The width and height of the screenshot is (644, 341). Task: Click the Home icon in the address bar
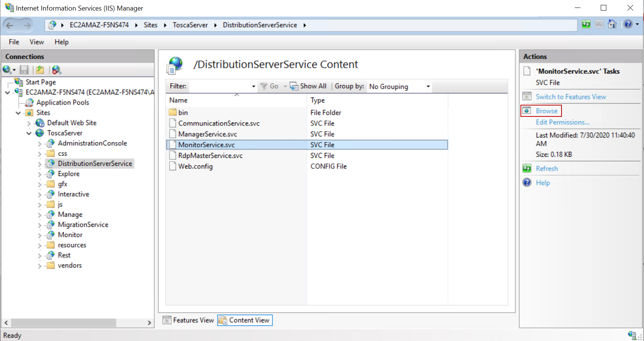point(612,24)
